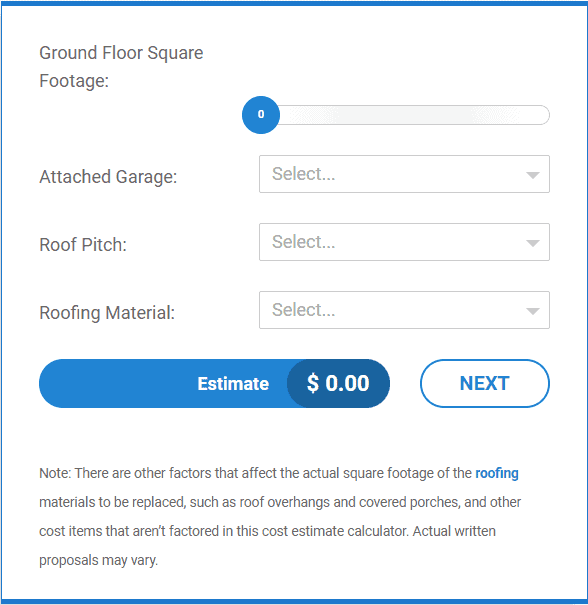The image size is (588, 605).
Task: Click the Roofing Material dropdown arrow
Action: [533, 311]
